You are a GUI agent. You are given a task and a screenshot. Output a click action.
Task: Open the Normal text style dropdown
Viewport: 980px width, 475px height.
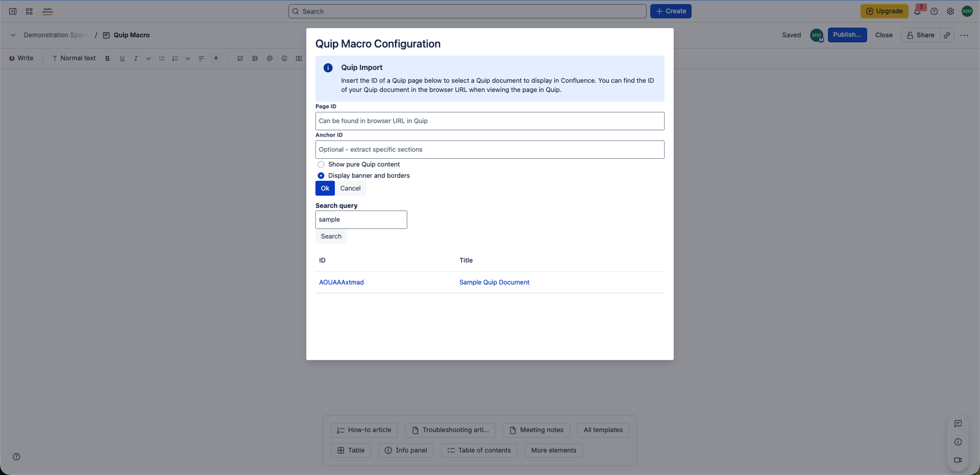74,59
